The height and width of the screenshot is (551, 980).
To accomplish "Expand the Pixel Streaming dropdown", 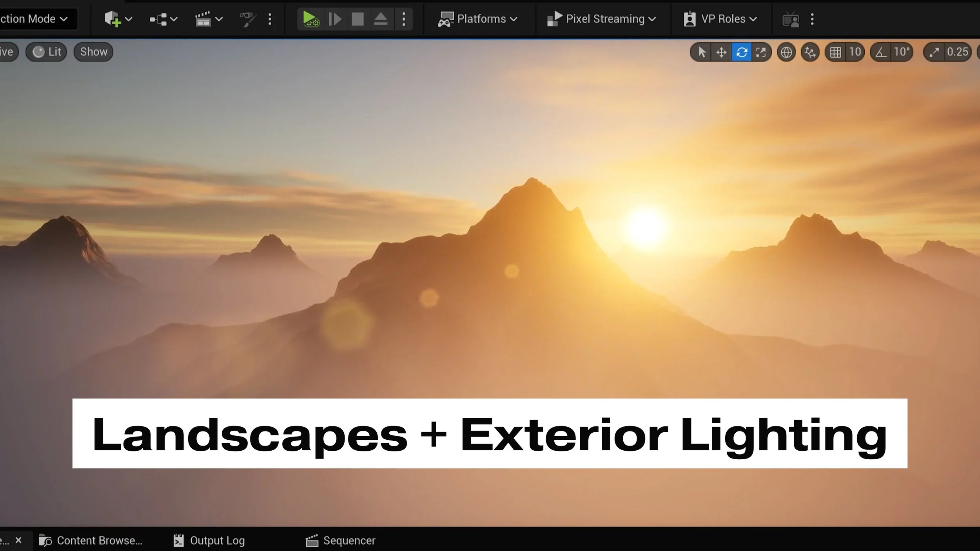I will click(601, 19).
